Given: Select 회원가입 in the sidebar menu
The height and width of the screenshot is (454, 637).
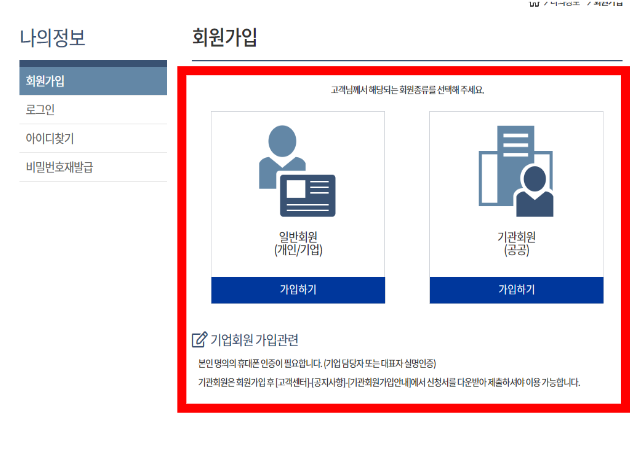Looking at the screenshot, I should click(x=93, y=81).
